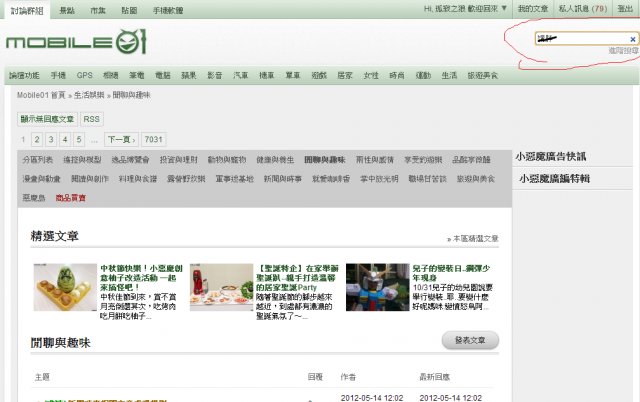
Task: Click the 下一頁 next page button
Action: click(x=121, y=140)
